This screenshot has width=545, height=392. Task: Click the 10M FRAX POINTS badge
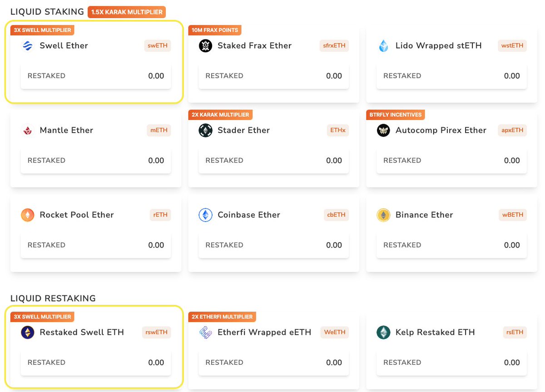[x=215, y=30]
